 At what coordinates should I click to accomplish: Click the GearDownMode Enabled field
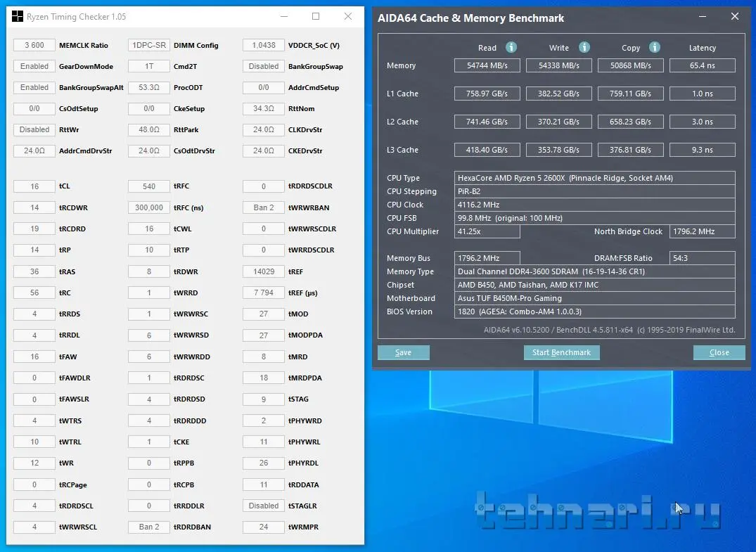coord(34,66)
